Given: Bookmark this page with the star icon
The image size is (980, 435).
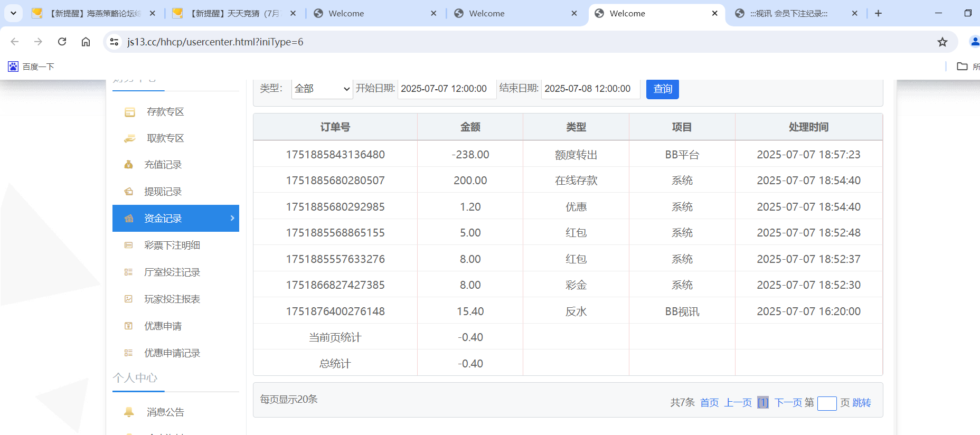Looking at the screenshot, I should [x=942, y=42].
